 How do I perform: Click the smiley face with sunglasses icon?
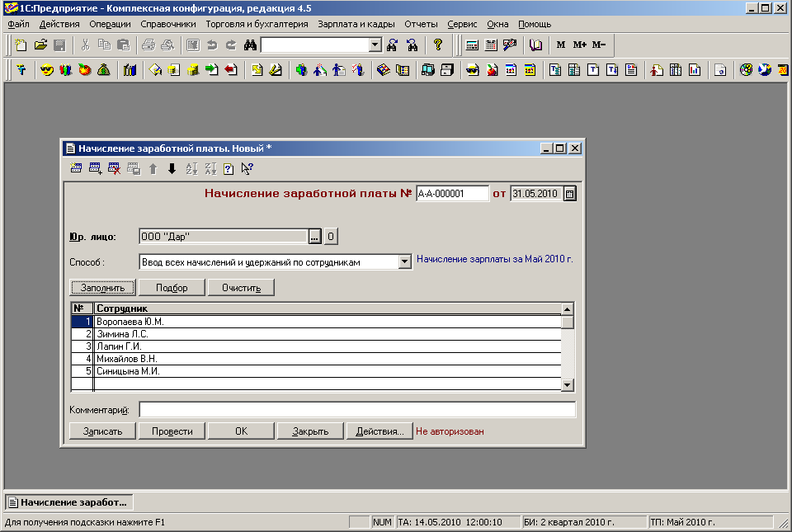47,70
